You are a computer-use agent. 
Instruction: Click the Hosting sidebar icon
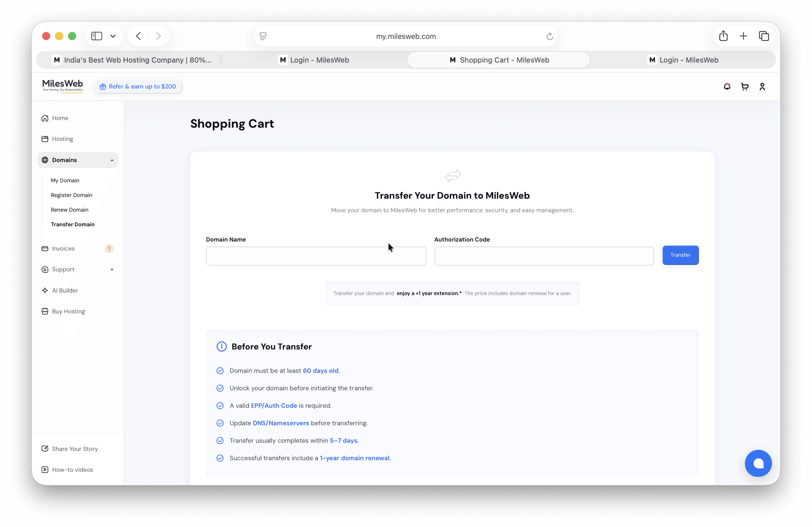point(45,139)
